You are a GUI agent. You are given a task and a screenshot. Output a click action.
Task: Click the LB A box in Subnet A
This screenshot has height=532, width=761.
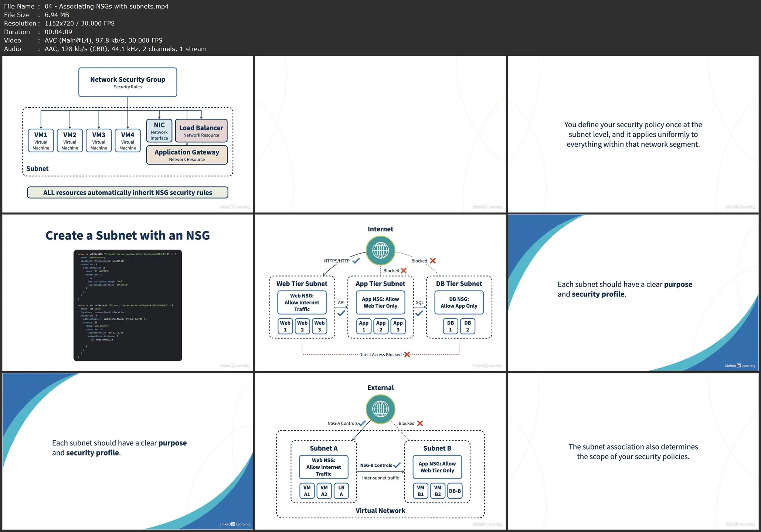point(341,491)
